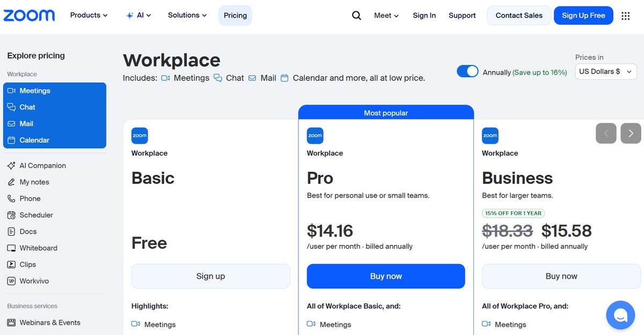Select Mail label in sidebar
The height and width of the screenshot is (335, 644).
pyautogui.click(x=26, y=124)
